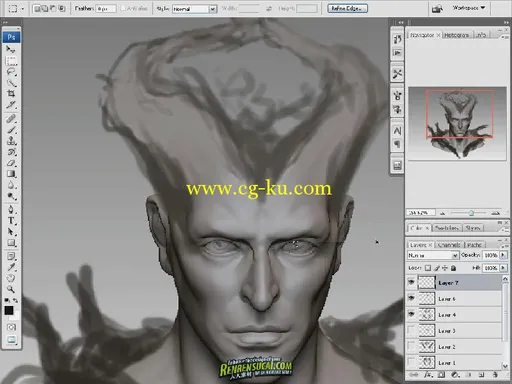This screenshot has height=384, width=512.
Task: Reset default foreground and background colors
Action: [x=7, y=300]
